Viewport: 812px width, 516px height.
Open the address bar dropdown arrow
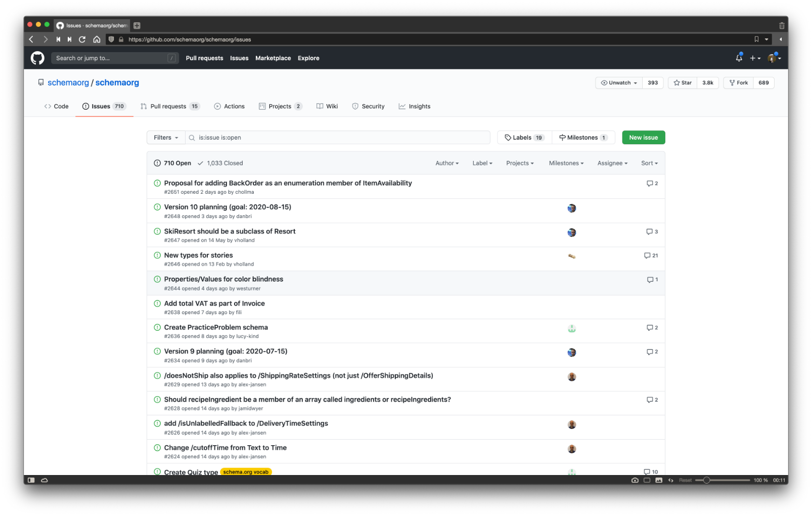coord(766,39)
